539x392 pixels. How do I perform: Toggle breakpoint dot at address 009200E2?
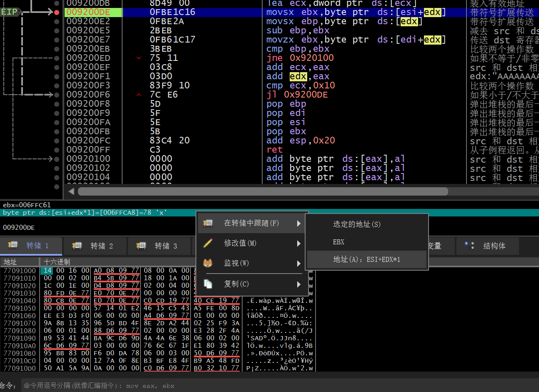tap(57, 21)
